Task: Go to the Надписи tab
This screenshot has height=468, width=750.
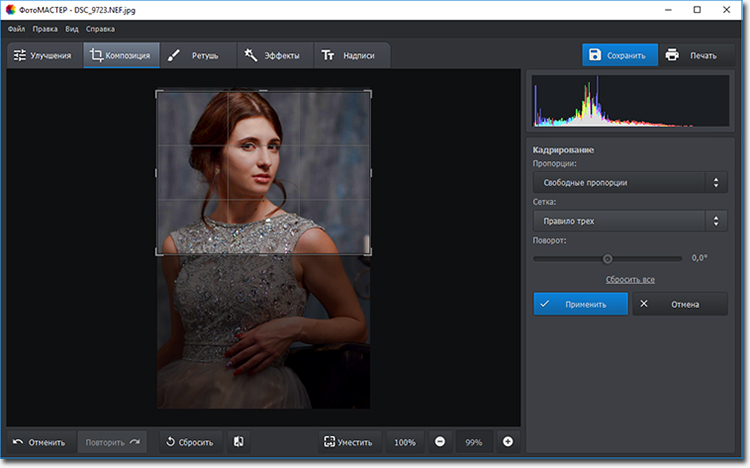Action: pyautogui.click(x=349, y=55)
